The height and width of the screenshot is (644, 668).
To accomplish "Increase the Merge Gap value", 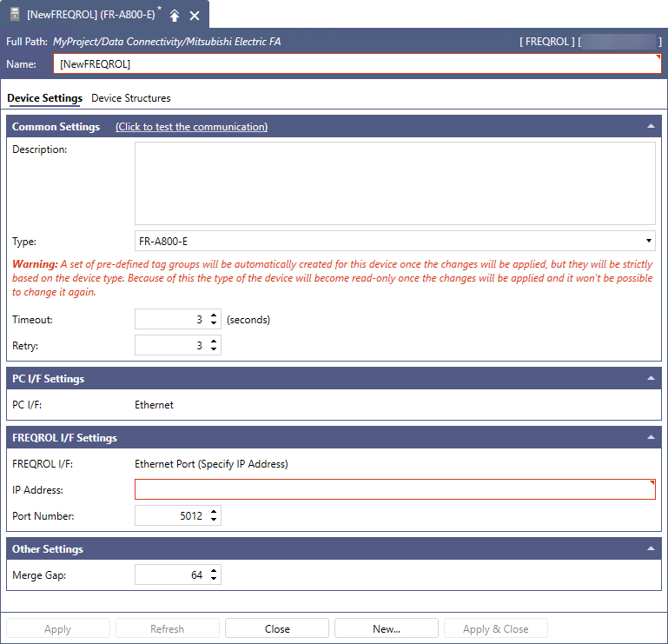I will point(214,571).
